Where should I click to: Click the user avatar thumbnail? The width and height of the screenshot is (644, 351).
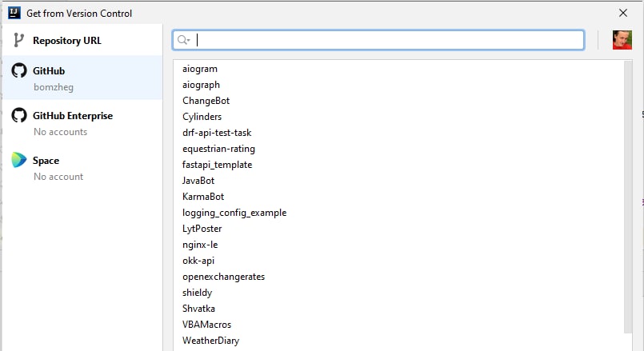coord(622,40)
